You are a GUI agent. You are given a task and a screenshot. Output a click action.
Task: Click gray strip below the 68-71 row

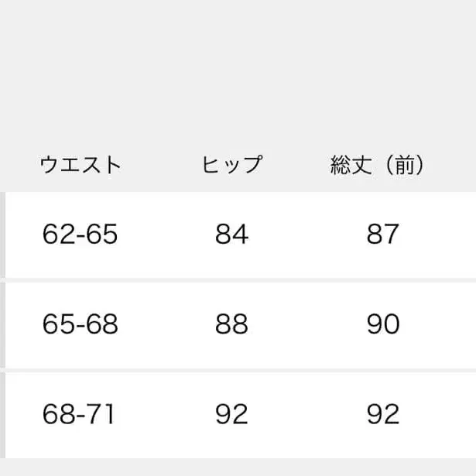[x=238, y=465]
